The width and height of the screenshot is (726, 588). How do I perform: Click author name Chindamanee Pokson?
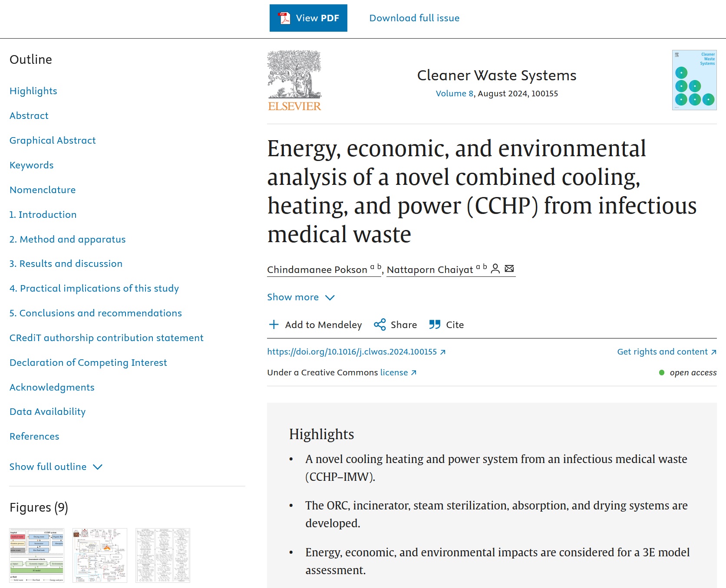click(x=317, y=270)
